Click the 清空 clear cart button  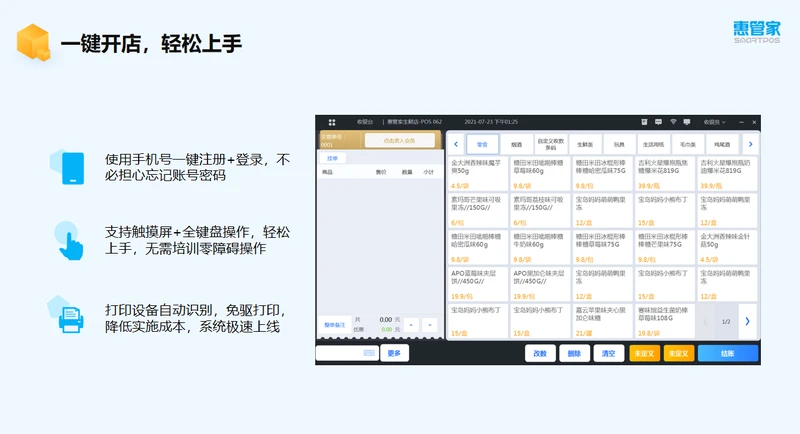click(x=606, y=353)
